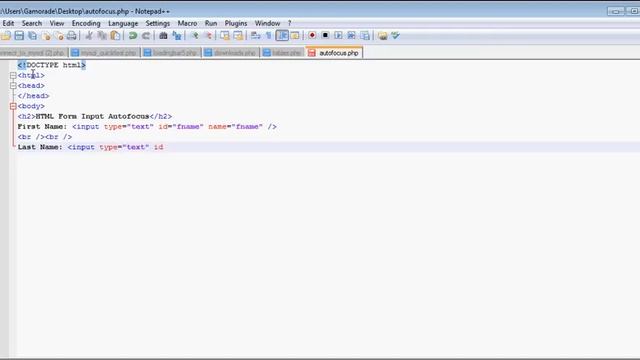Start macro recording with red dot icon
The width and height of the screenshot is (640, 360).
pyautogui.click(x=312, y=36)
